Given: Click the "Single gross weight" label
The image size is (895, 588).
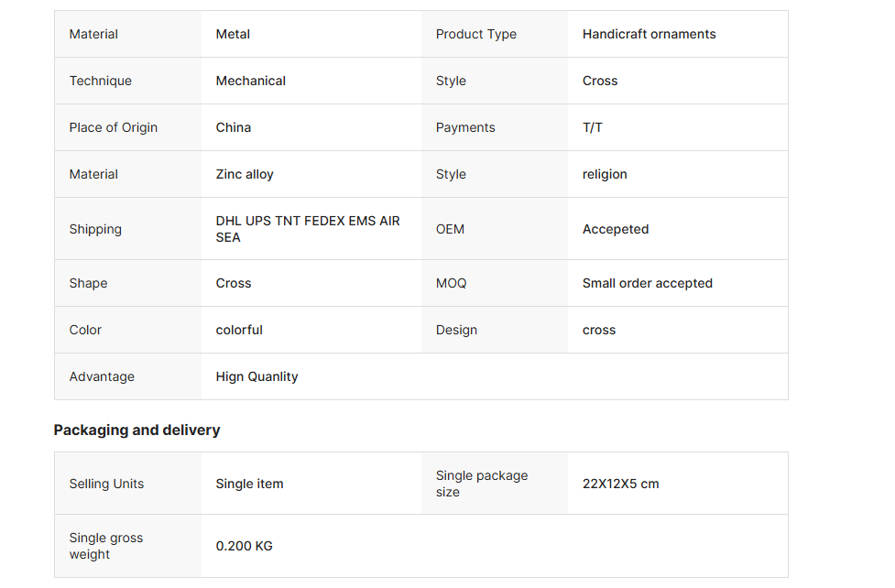Looking at the screenshot, I should [105, 546].
